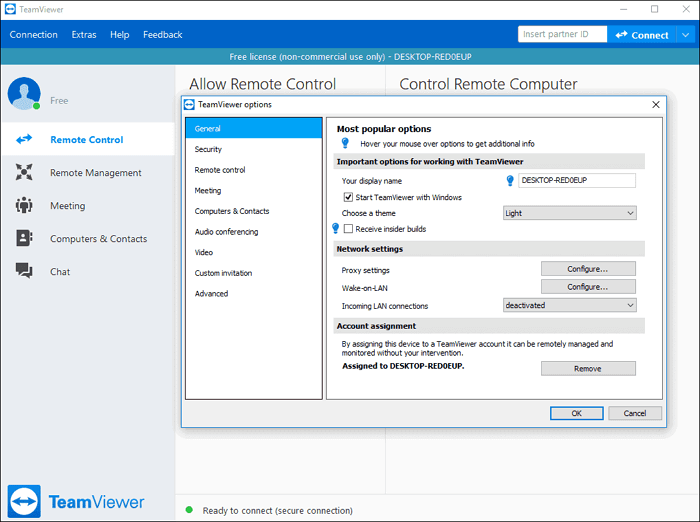Open the Extras menu
This screenshot has height=522, width=700.
[84, 35]
